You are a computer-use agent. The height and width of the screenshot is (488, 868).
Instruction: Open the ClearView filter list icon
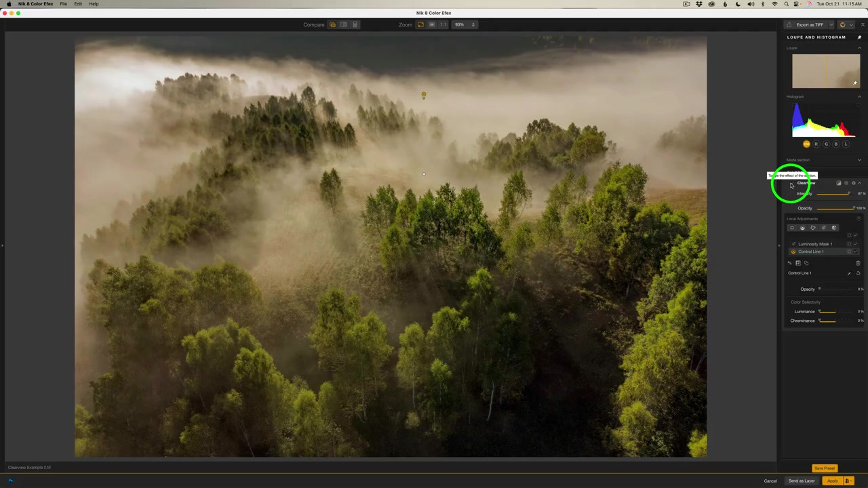(x=846, y=183)
